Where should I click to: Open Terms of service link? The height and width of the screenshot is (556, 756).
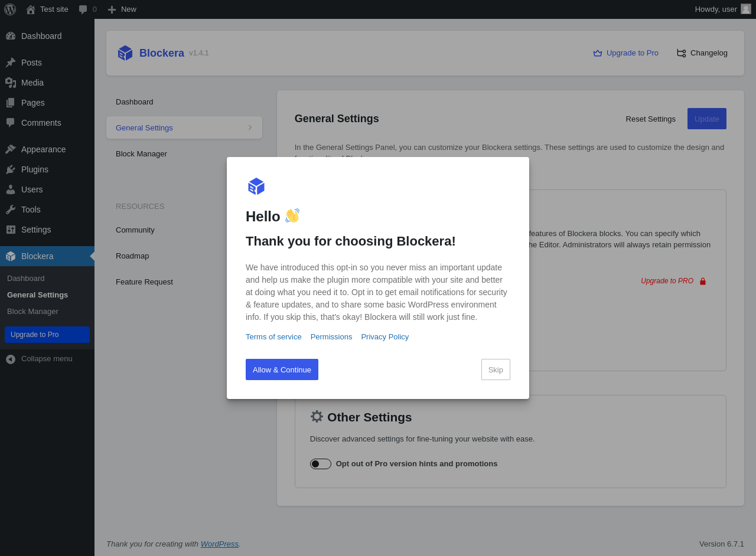point(273,337)
